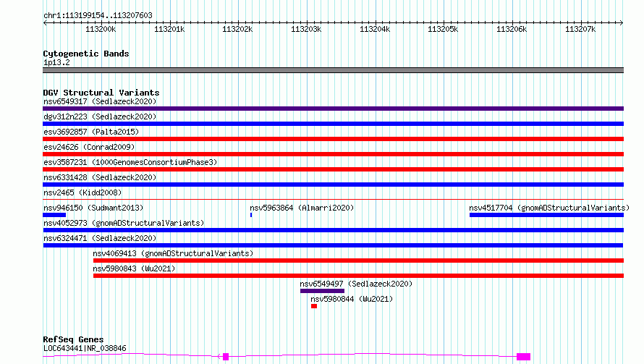Click the esv3692857 (Palta2015) red bar
The width and height of the screenshot is (644, 364).
coord(333,139)
